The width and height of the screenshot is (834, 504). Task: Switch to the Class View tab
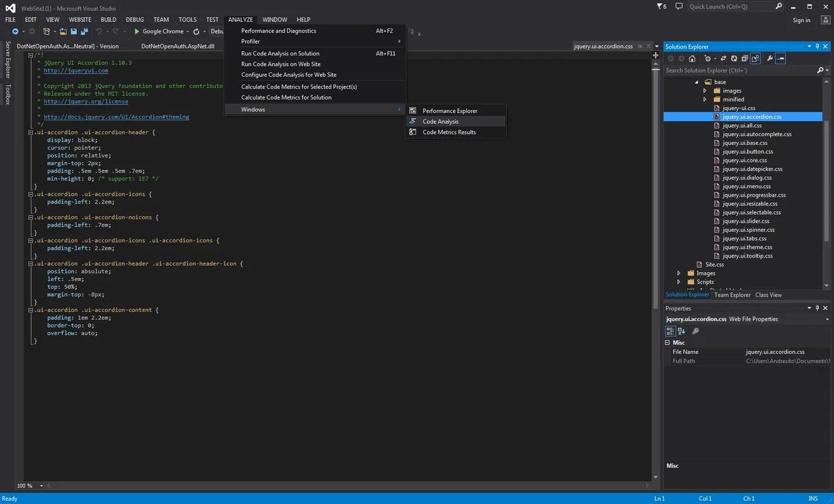768,295
